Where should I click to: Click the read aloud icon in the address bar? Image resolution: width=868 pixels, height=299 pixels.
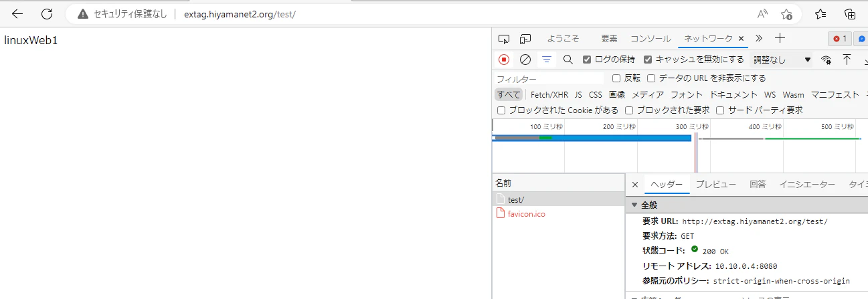[762, 14]
